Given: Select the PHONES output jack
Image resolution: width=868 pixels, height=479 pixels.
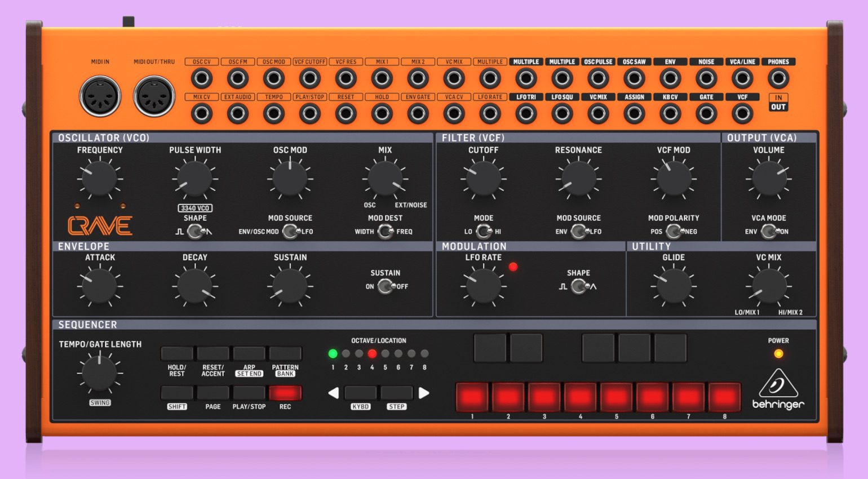Looking at the screenshot, I should pyautogui.click(x=778, y=78).
